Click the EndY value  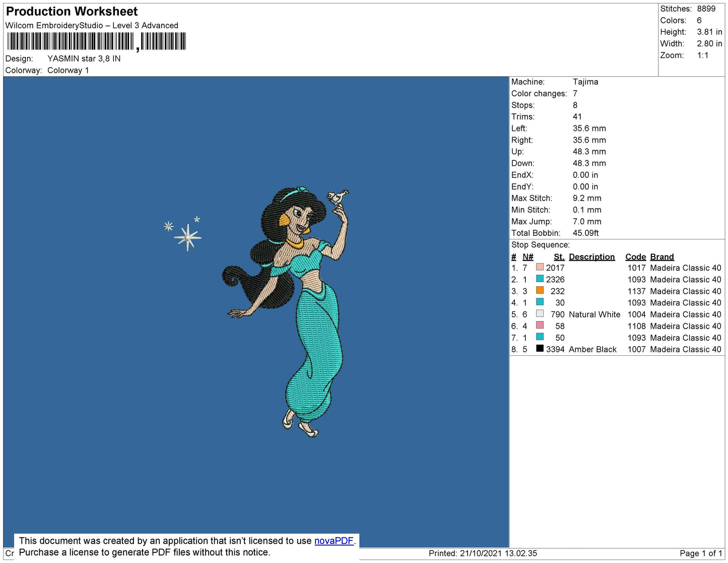click(585, 186)
